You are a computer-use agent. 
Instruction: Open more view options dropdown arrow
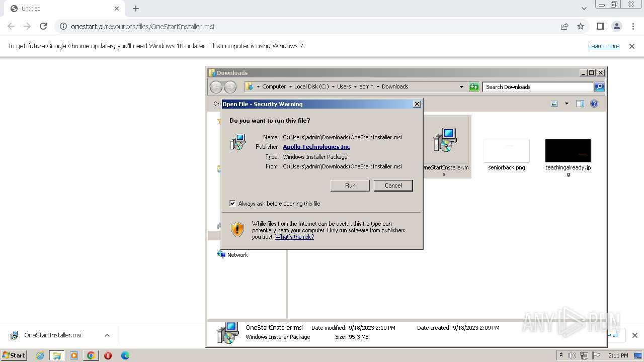pos(567,104)
